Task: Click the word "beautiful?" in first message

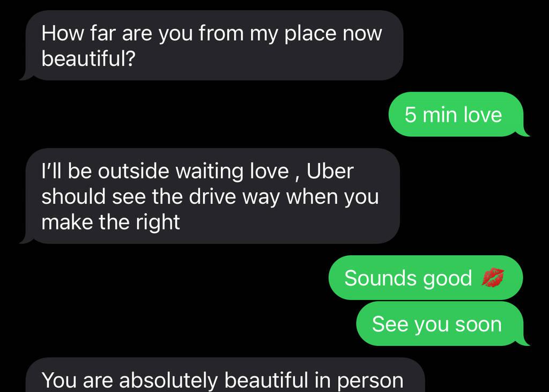Action: click(x=88, y=58)
